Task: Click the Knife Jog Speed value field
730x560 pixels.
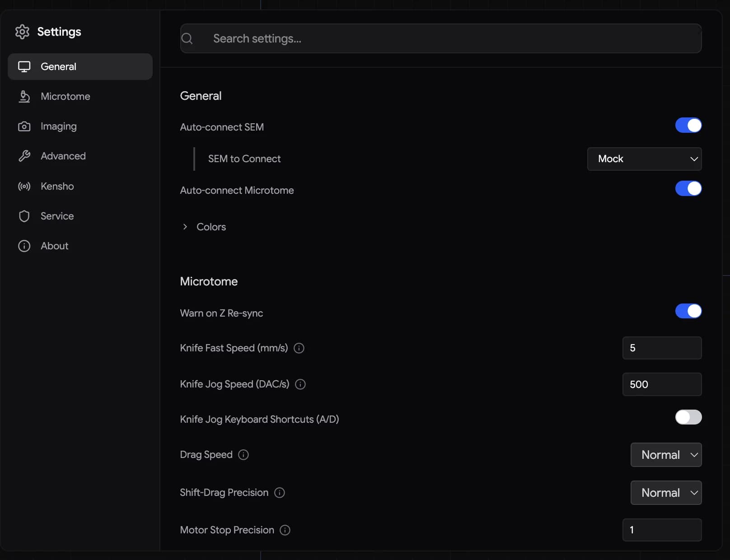Action: tap(661, 384)
